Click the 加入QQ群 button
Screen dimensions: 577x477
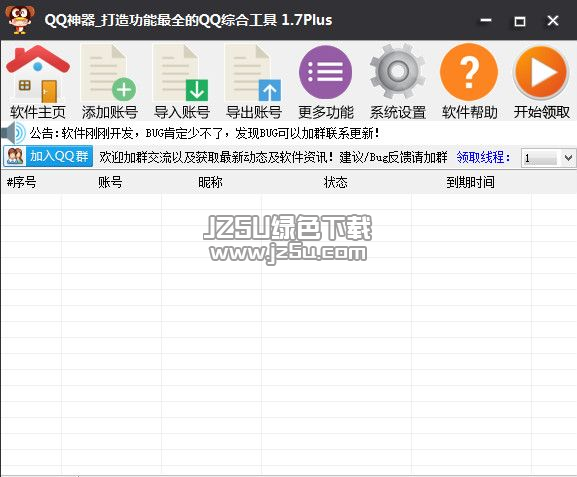48,156
